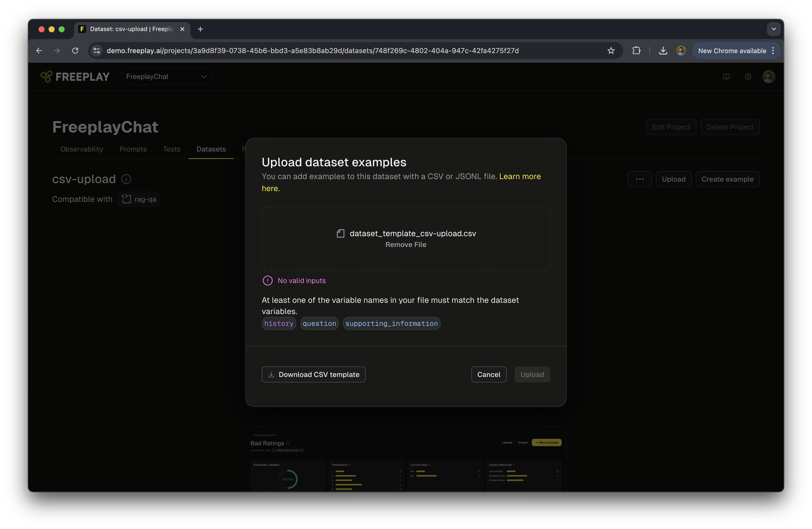
Task: Bookmark page with star icon
Action: click(611, 51)
